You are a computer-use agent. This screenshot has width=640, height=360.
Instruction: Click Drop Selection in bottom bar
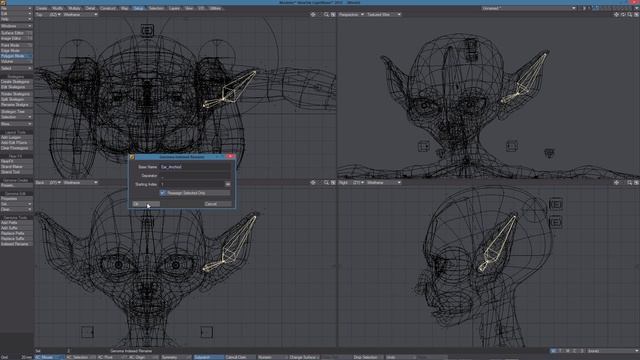click(368, 357)
